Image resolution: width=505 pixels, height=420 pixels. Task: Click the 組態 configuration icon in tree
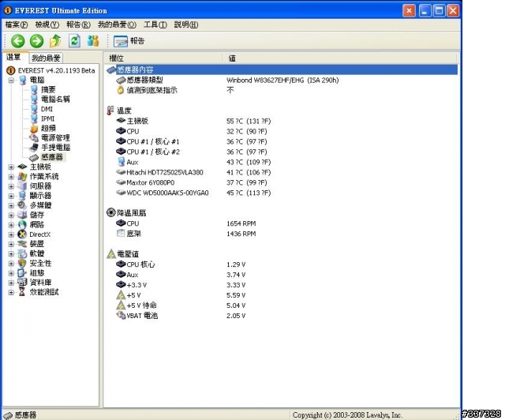point(22,273)
